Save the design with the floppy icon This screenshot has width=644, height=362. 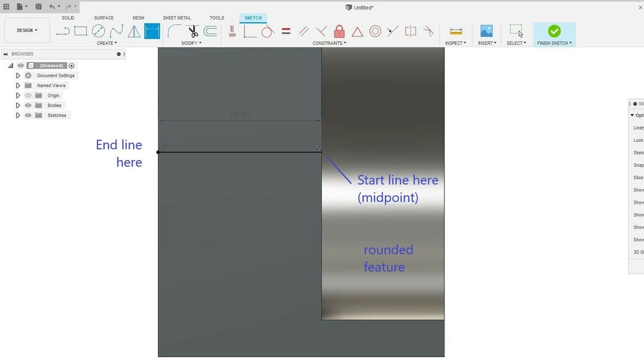(x=38, y=7)
